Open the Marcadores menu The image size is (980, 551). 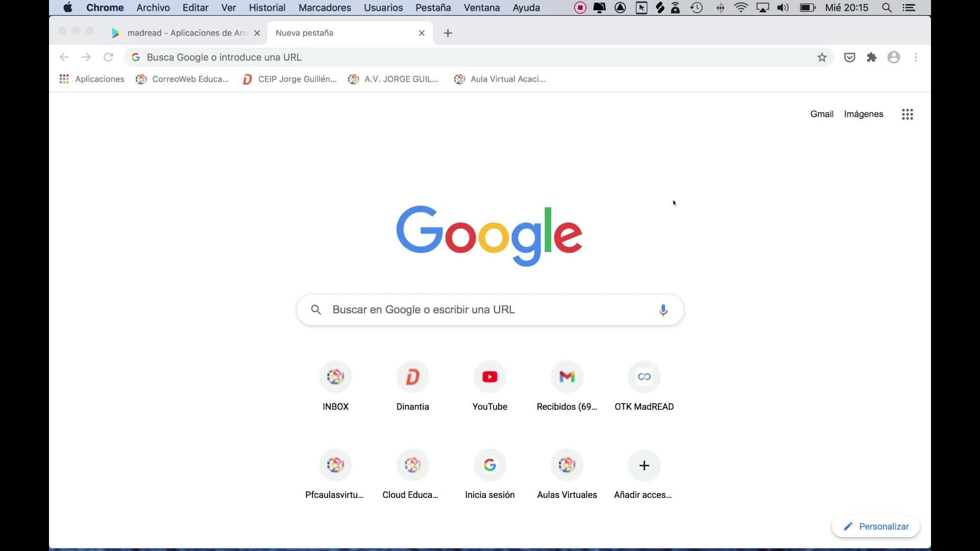325,8
